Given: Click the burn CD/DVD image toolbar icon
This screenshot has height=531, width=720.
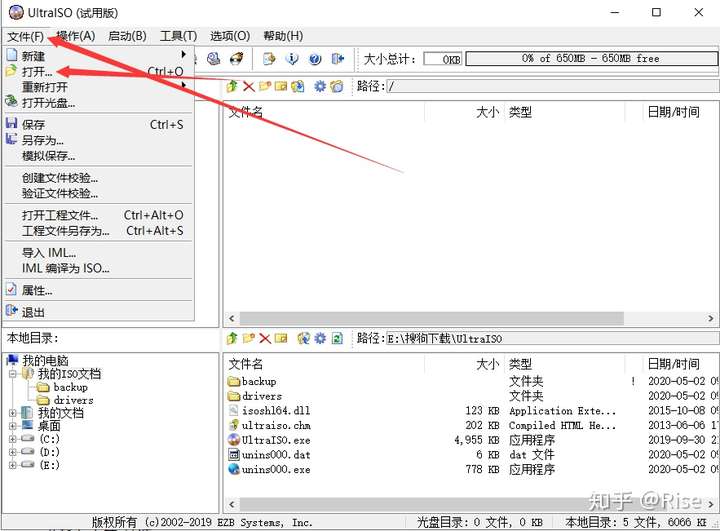Looking at the screenshot, I should click(x=236, y=58).
